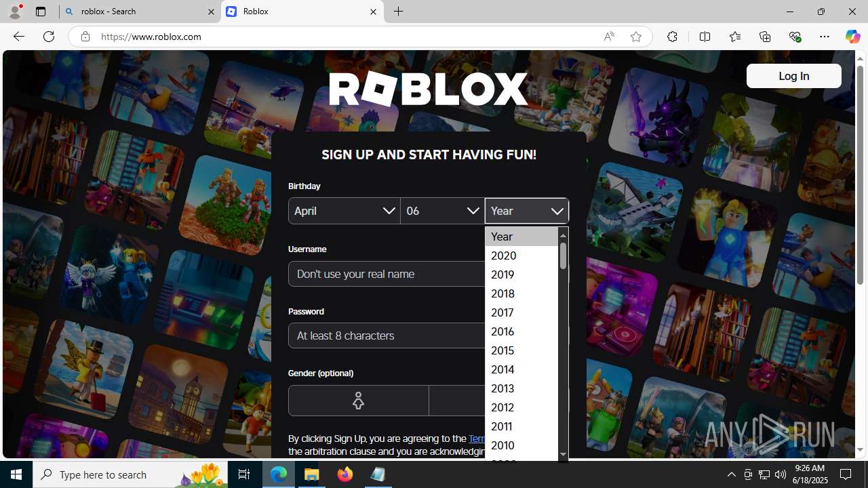This screenshot has width=868, height=488.
Task: Click page vertical scrollbar thumb
Action: coord(860,175)
